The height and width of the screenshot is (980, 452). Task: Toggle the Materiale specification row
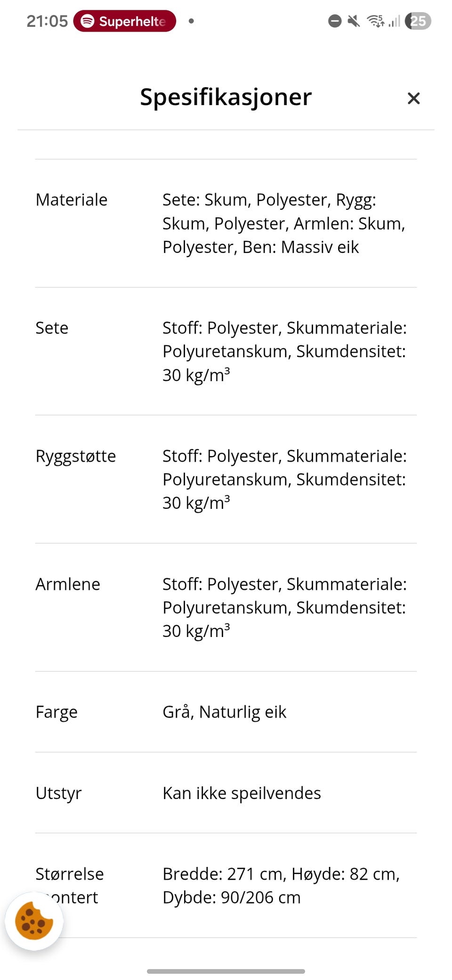pyautogui.click(x=226, y=223)
